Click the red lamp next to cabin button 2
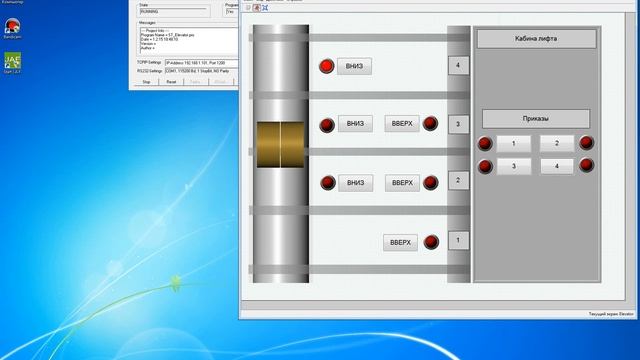 586,142
